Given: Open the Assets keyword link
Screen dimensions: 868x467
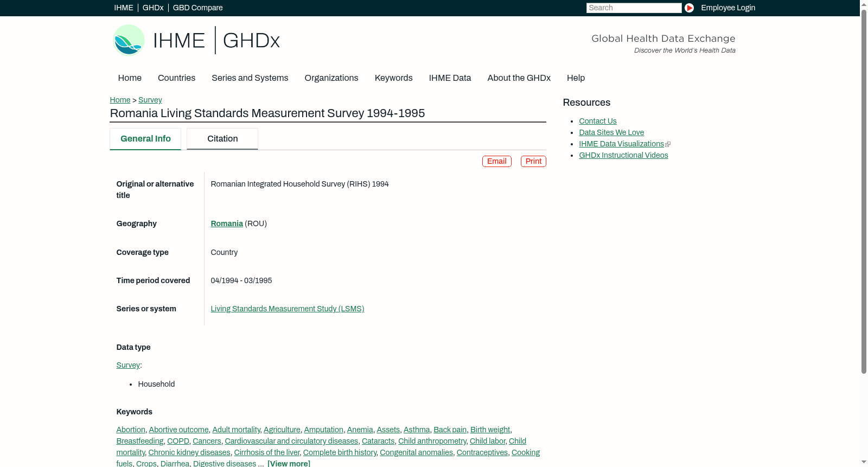Looking at the screenshot, I should point(388,430).
